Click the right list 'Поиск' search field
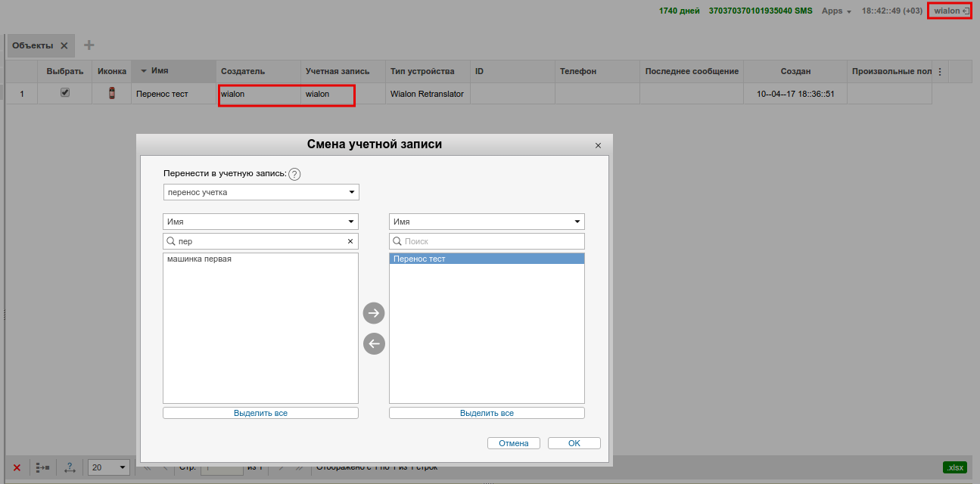 pos(492,241)
